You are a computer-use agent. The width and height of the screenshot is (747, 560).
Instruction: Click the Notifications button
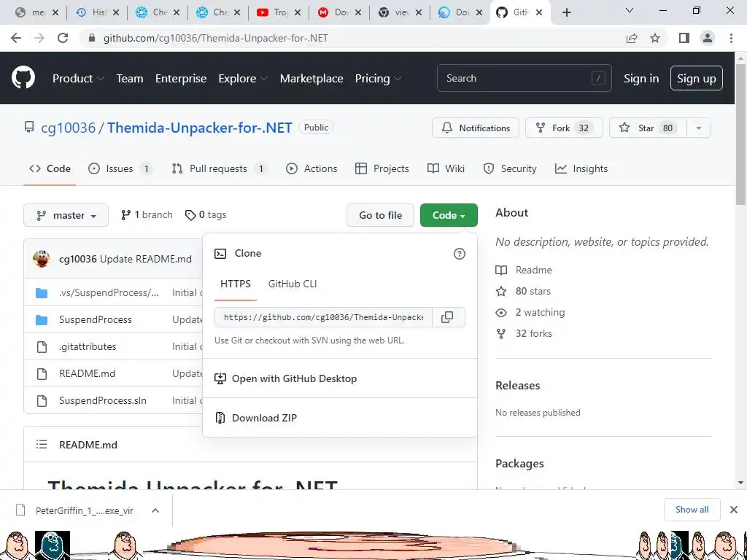(476, 128)
